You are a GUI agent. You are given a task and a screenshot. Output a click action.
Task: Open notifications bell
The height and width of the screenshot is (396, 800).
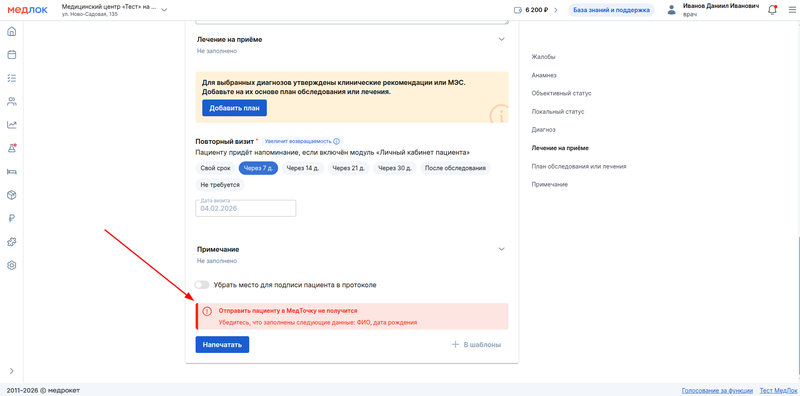point(772,10)
